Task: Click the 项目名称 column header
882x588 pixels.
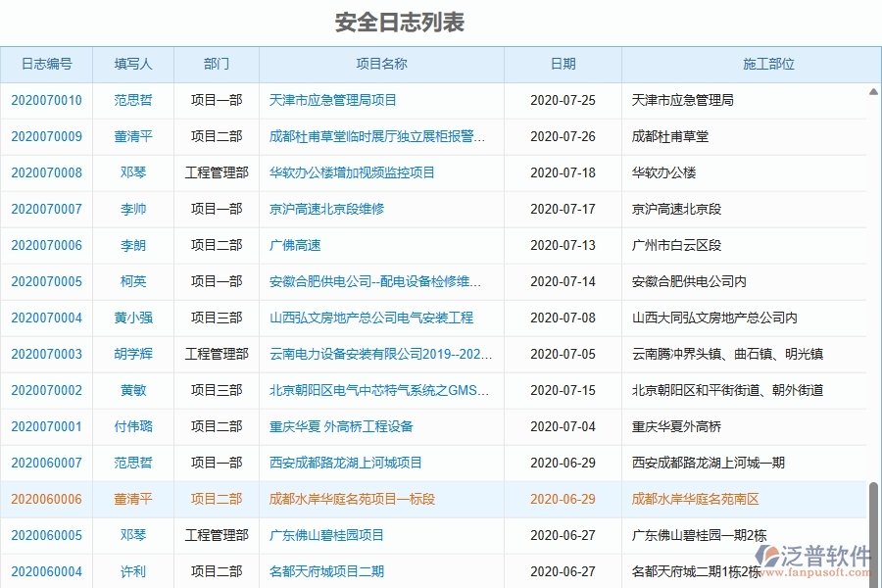Action: point(381,64)
